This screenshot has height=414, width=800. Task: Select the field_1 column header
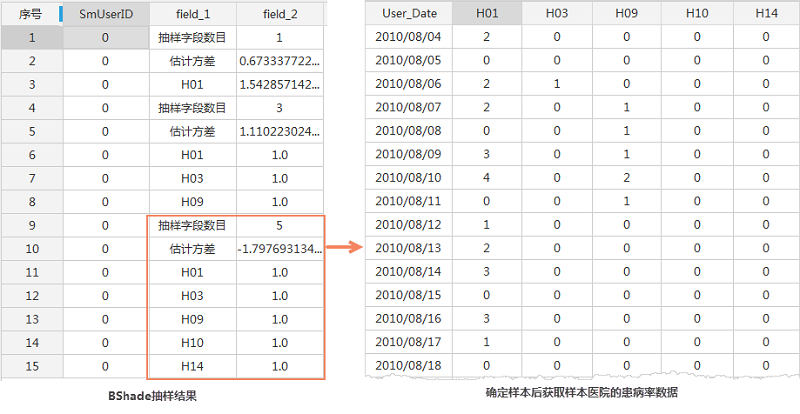click(x=192, y=14)
